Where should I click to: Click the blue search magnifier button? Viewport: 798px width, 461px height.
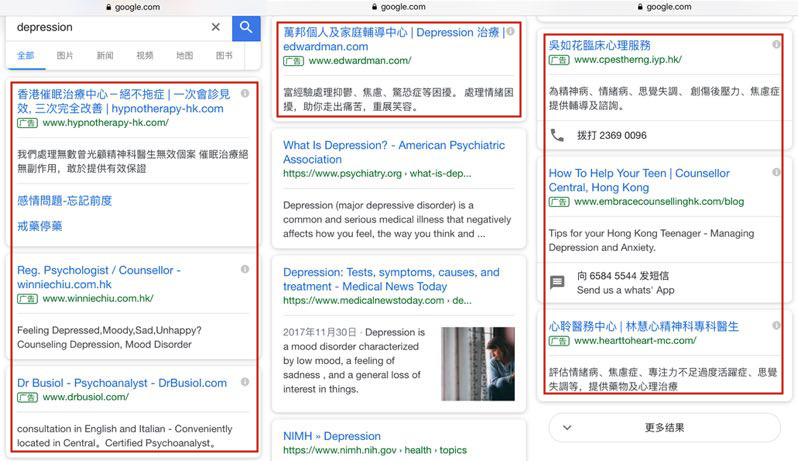[x=246, y=28]
